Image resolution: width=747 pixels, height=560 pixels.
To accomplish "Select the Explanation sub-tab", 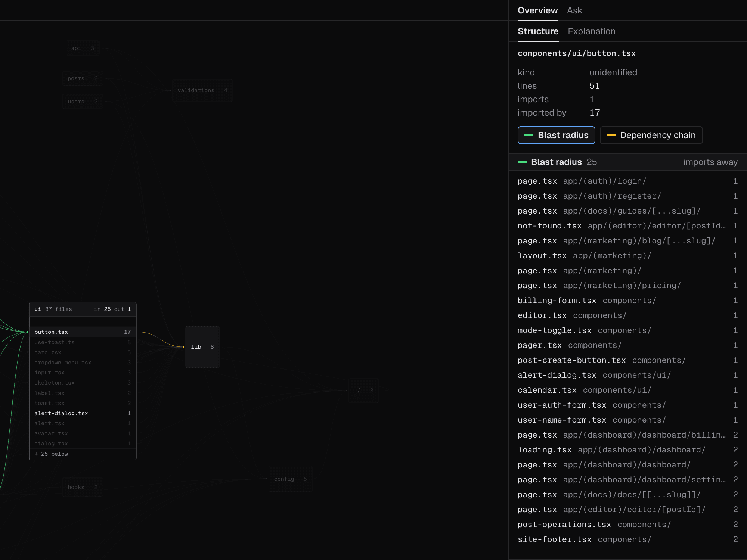I will pos(592,31).
